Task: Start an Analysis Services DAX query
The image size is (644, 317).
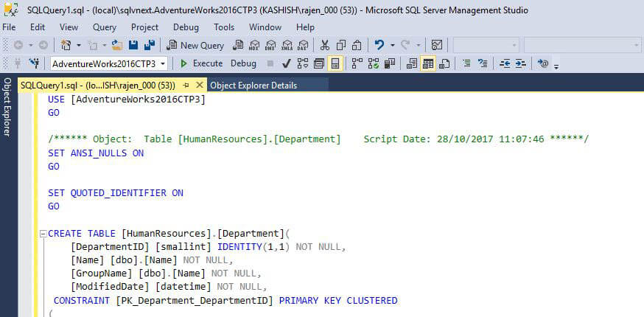Action: 303,45
